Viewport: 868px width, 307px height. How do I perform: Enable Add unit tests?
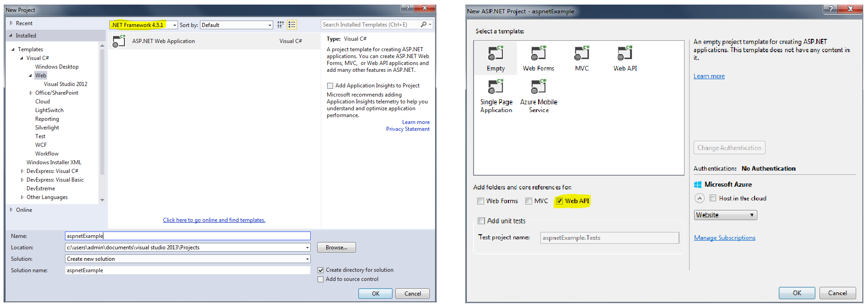481,221
